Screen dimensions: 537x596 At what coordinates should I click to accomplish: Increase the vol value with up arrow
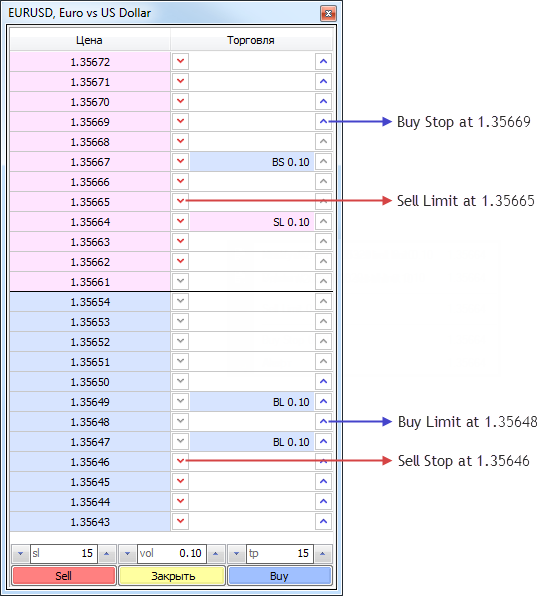(215, 554)
